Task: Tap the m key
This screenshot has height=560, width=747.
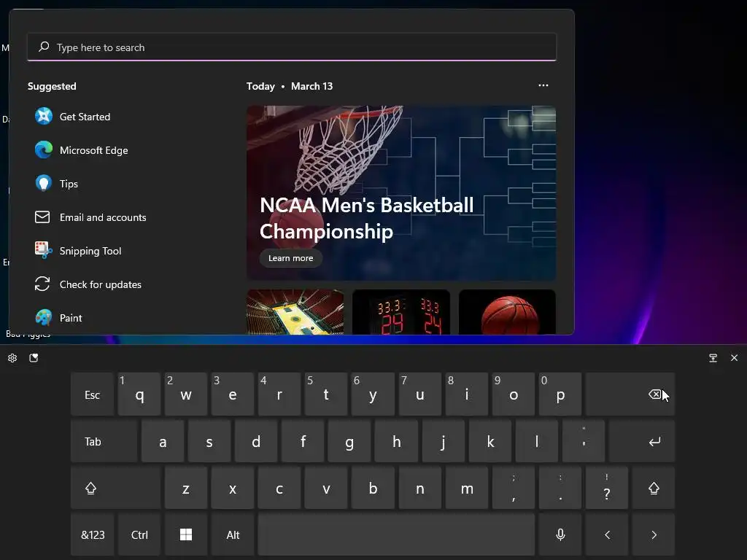Action: point(466,488)
